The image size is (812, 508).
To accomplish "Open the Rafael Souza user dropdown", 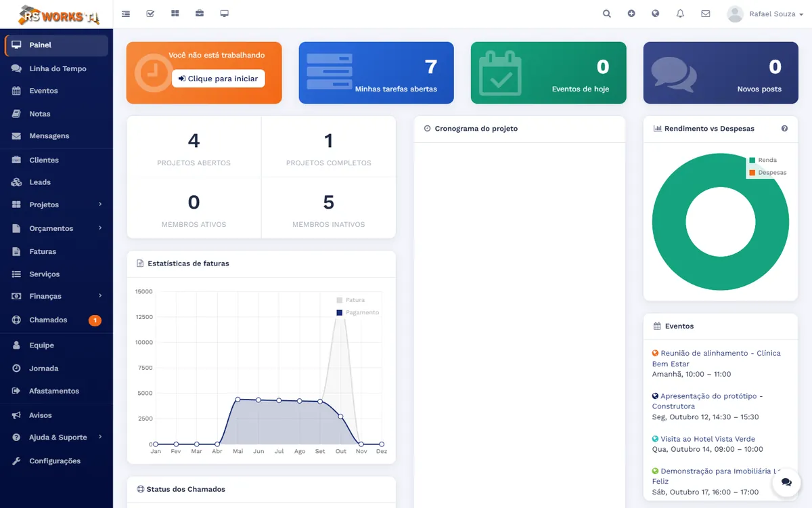I will coord(765,14).
